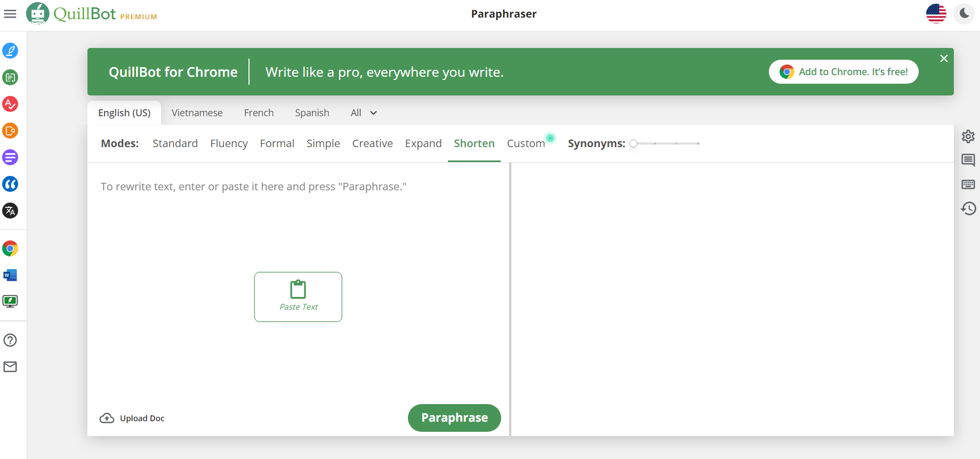Open the purple Summarizer icon
Screen dimensions: 980x459
click(10, 157)
